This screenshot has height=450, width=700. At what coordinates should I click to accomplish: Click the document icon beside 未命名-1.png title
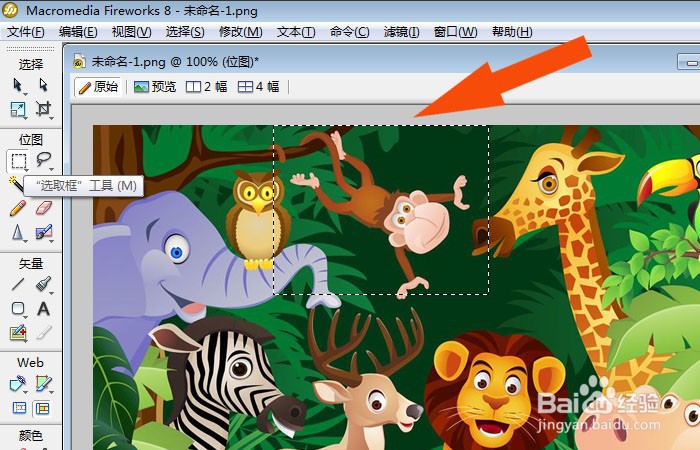pyautogui.click(x=79, y=62)
